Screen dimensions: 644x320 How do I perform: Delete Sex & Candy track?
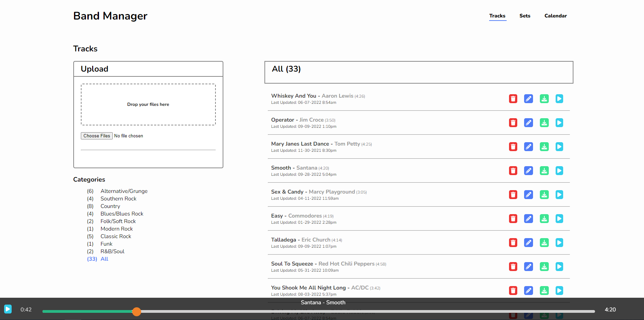coord(513,195)
